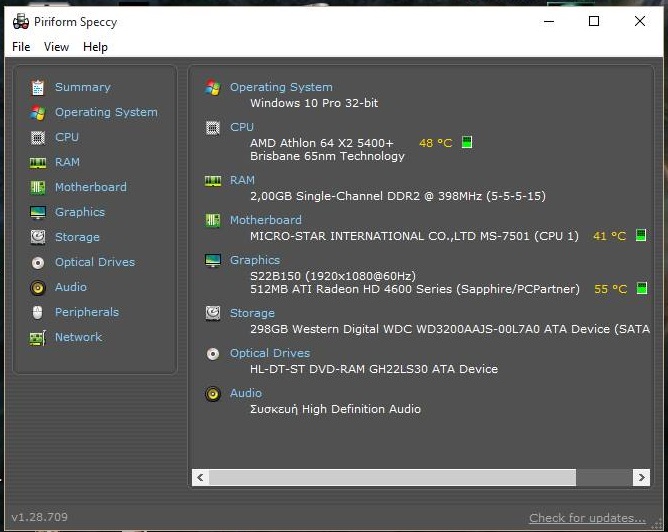This screenshot has height=532, width=668.
Task: Select Optical Drives in the sidebar
Action: coord(95,262)
